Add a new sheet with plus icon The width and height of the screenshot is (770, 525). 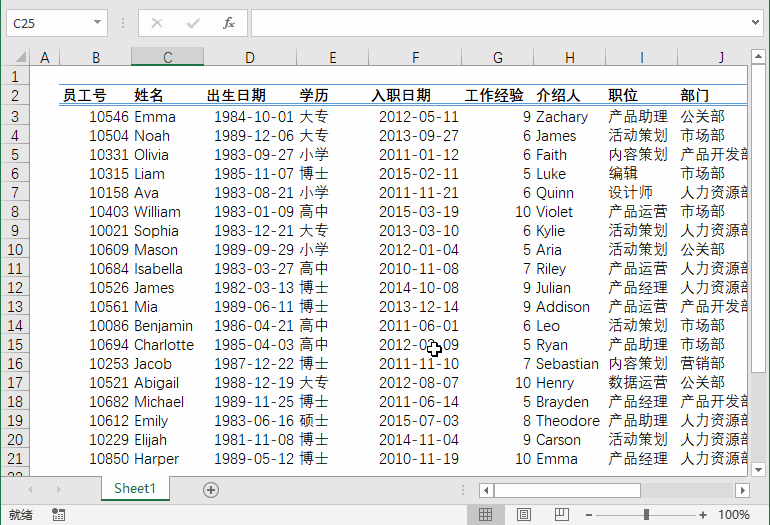click(x=210, y=489)
